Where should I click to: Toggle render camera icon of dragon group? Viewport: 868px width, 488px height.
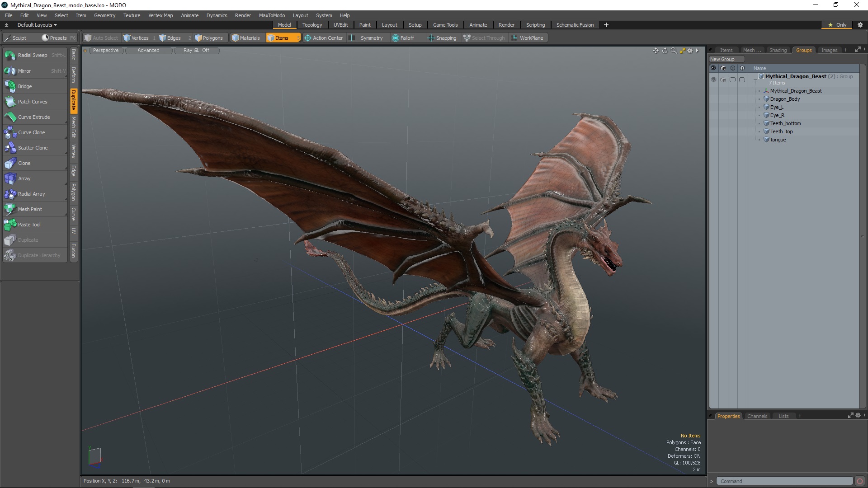[723, 80]
